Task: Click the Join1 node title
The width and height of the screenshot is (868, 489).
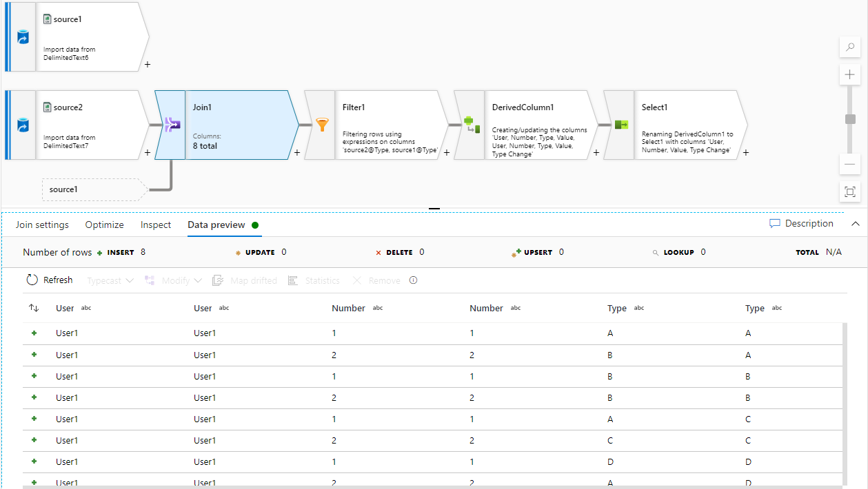Action: (x=202, y=107)
